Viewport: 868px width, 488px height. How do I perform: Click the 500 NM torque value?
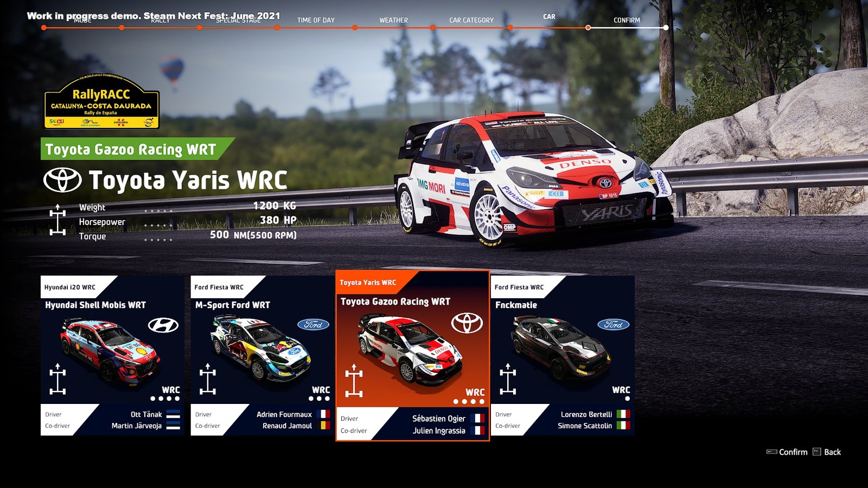(x=253, y=235)
